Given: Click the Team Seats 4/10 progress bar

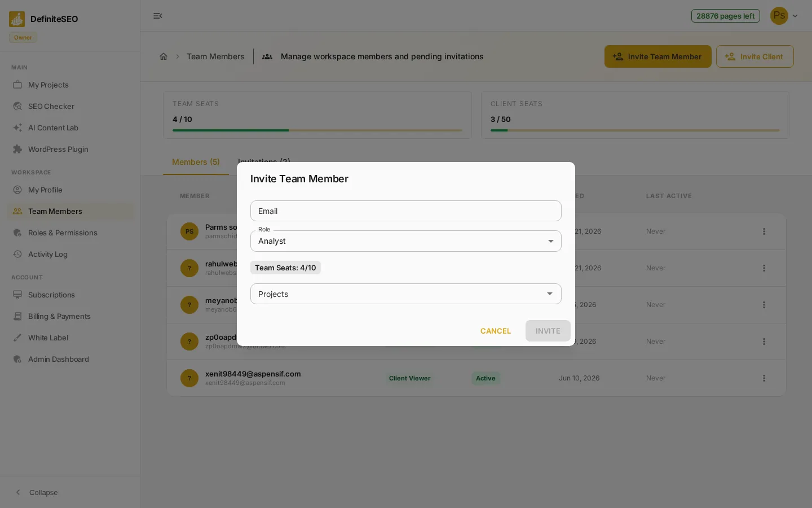Looking at the screenshot, I should click(x=317, y=130).
